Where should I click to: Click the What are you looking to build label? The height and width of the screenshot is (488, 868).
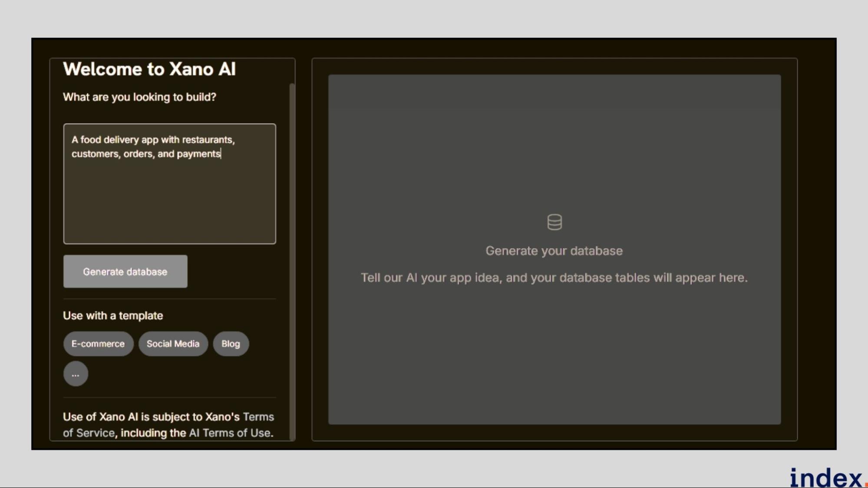click(x=140, y=97)
